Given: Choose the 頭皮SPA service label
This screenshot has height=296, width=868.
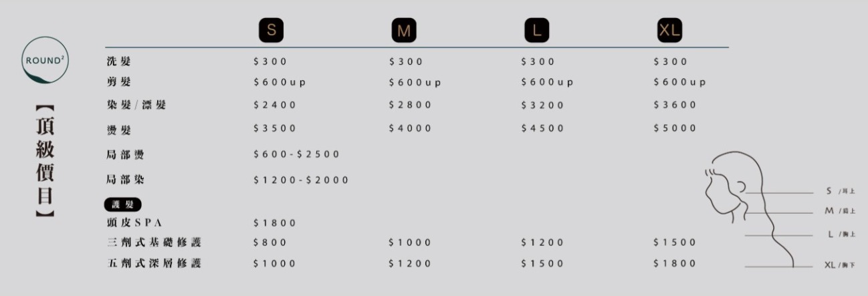Looking at the screenshot, I should tap(135, 223).
